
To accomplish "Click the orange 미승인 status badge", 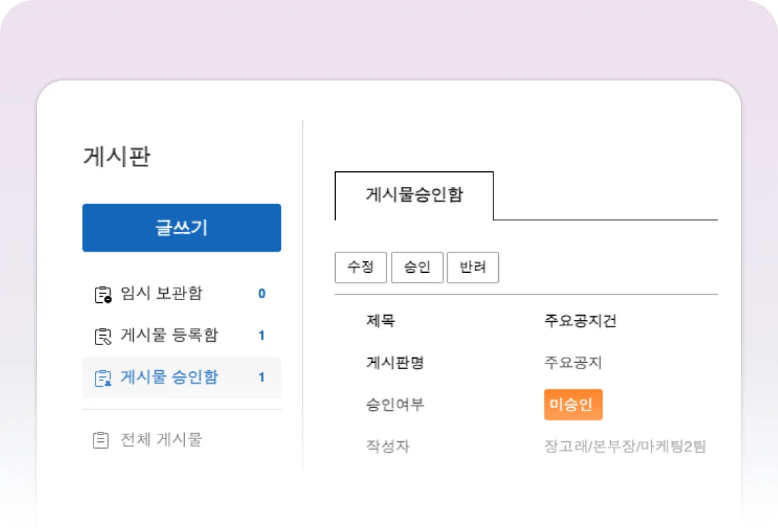I will pos(573,404).
